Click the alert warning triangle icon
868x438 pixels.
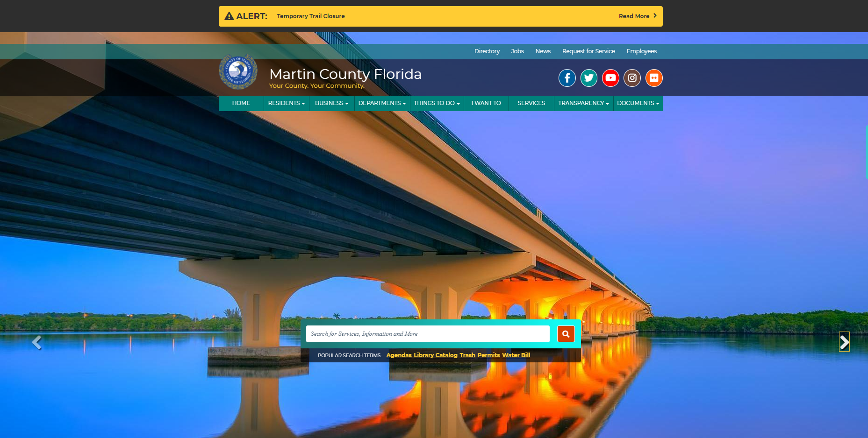[x=229, y=16]
